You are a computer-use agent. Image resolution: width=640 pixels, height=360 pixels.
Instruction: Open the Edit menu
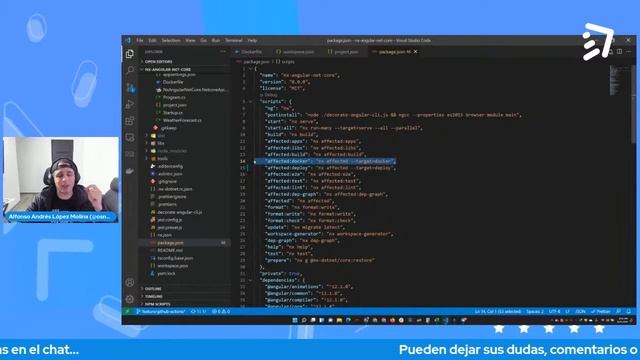[x=152, y=40]
